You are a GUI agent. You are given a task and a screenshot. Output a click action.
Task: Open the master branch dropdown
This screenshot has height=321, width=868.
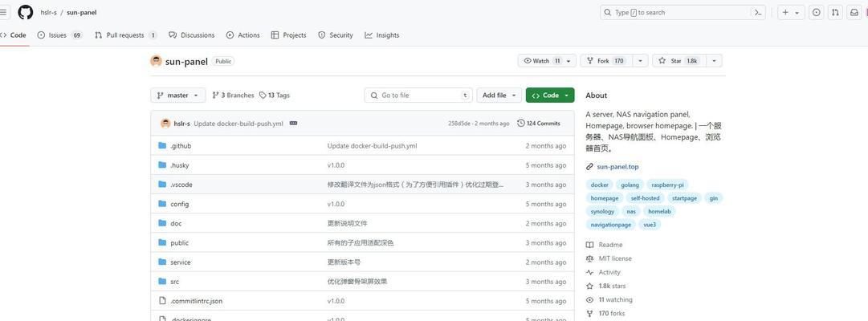pos(177,95)
